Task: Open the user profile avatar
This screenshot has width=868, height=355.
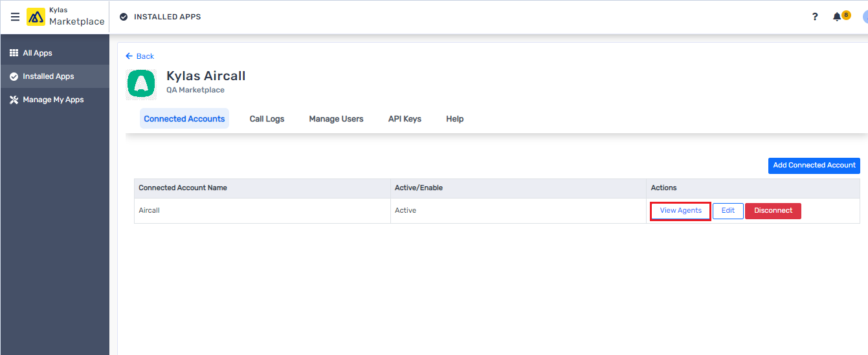Action: pyautogui.click(x=865, y=17)
